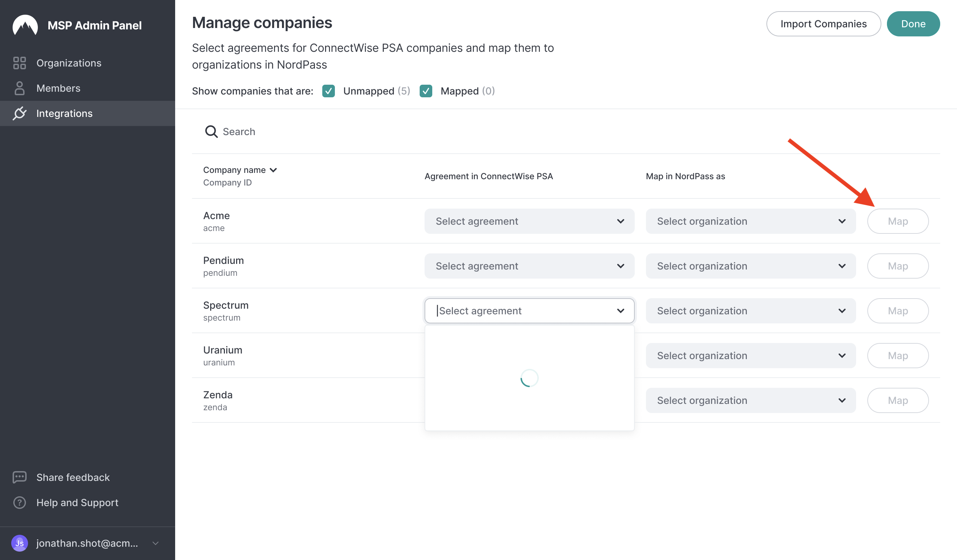Image resolution: width=957 pixels, height=560 pixels.
Task: Click the Manage companies heading
Action: click(262, 23)
